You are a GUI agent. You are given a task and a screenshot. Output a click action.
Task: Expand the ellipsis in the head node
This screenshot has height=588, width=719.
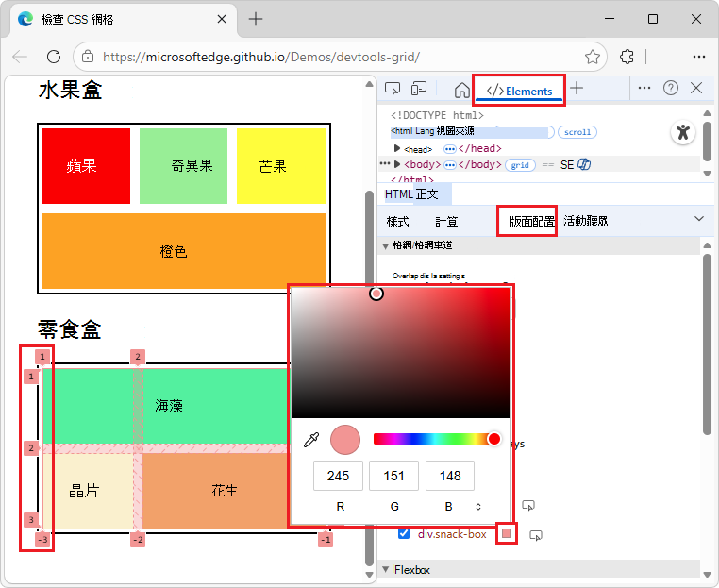450,149
